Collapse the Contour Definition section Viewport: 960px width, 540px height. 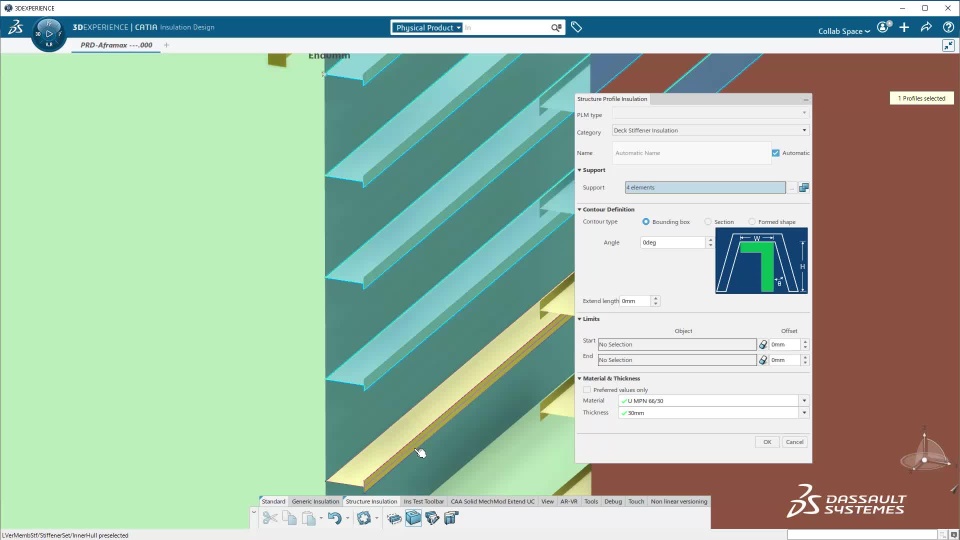click(x=580, y=209)
